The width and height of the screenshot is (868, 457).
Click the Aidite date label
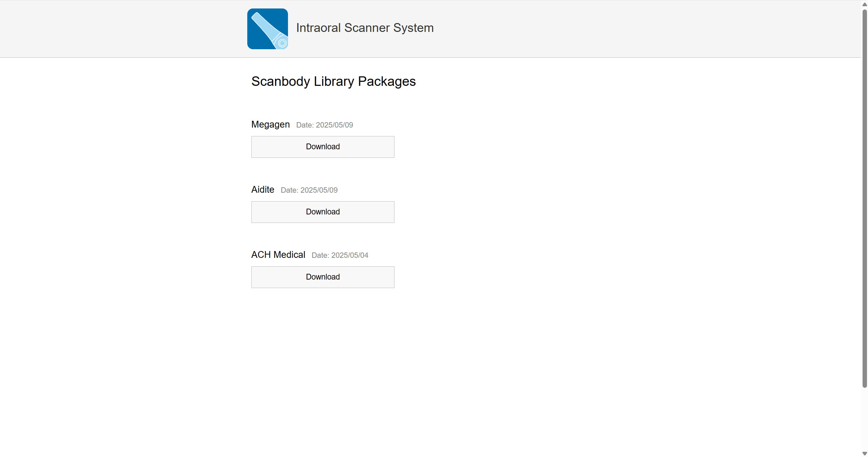tap(309, 190)
